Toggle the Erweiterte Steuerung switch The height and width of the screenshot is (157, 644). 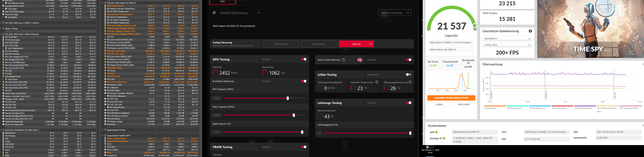(304, 81)
